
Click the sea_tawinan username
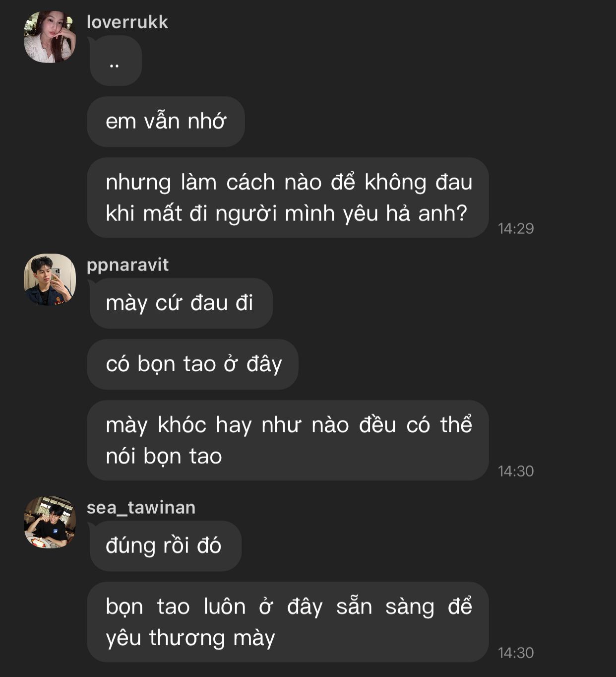click(141, 508)
